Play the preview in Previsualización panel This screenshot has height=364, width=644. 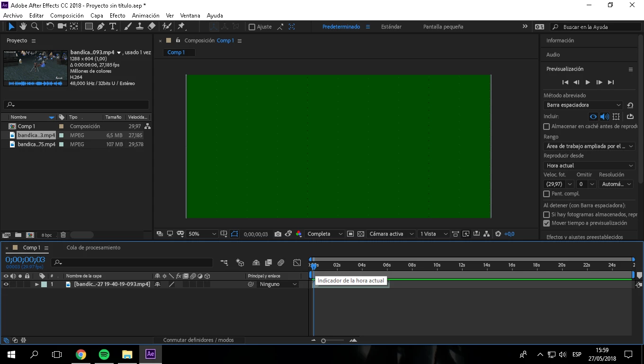point(588,82)
